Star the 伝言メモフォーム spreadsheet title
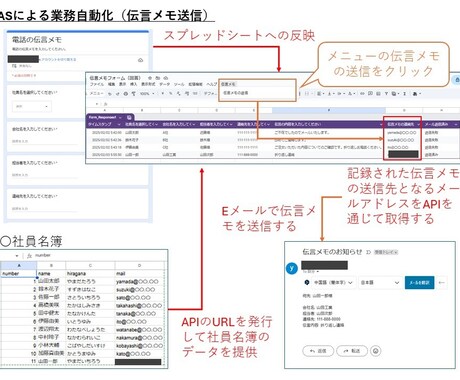Screen dimensions: 460x380 click(150, 78)
